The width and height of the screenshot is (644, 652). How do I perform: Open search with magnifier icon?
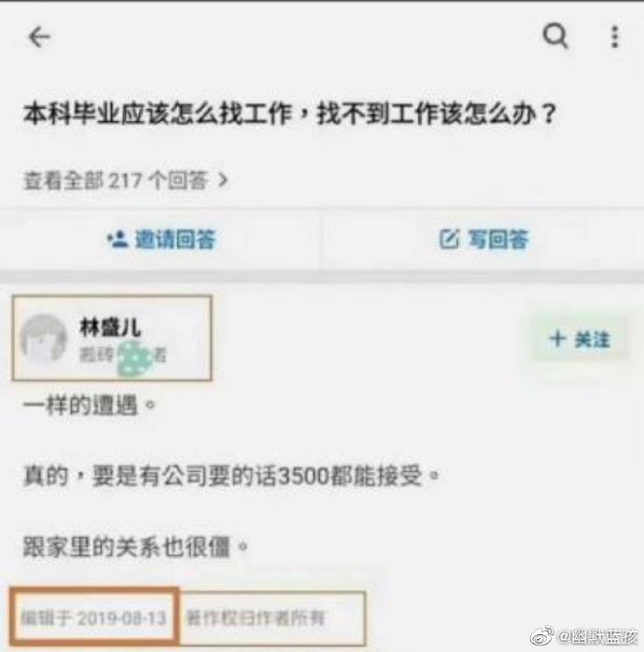[x=555, y=36]
